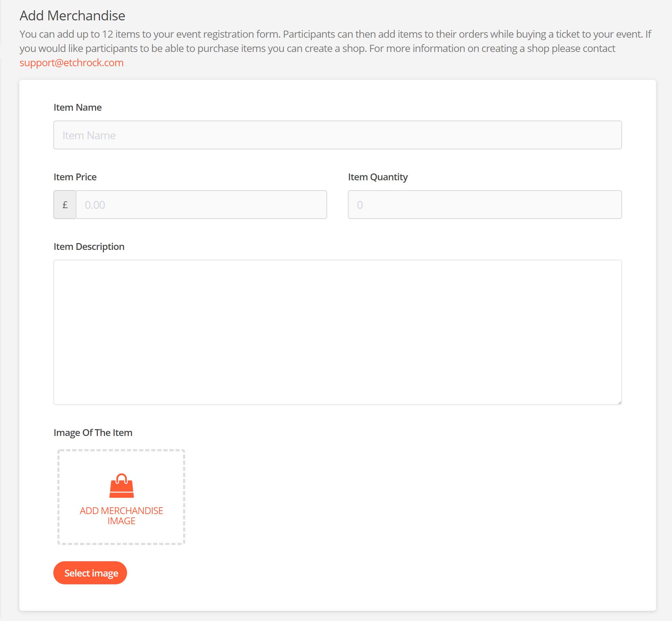Click the Image Of The Item label

[x=93, y=433]
